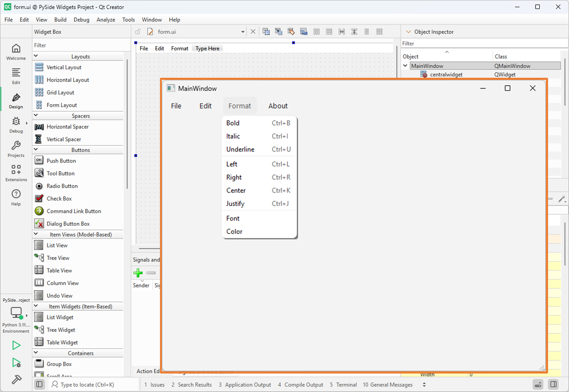Close the form.ui document with X
The width and height of the screenshot is (569, 392).
(253, 32)
